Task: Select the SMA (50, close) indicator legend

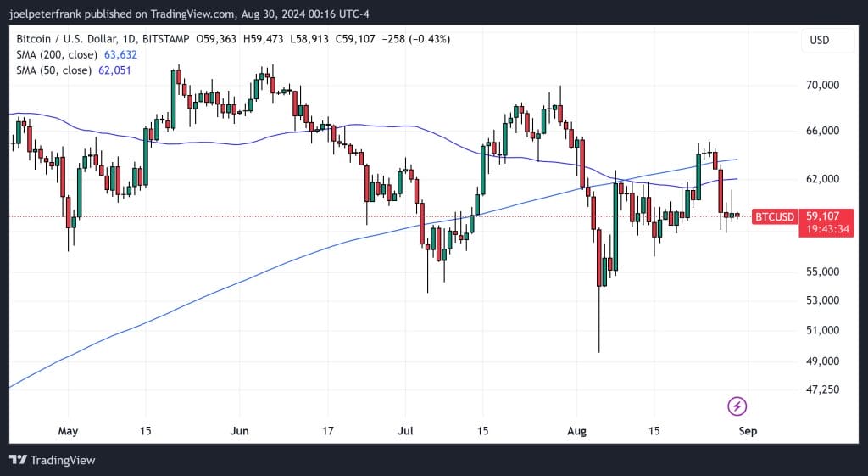Action: tap(54, 70)
